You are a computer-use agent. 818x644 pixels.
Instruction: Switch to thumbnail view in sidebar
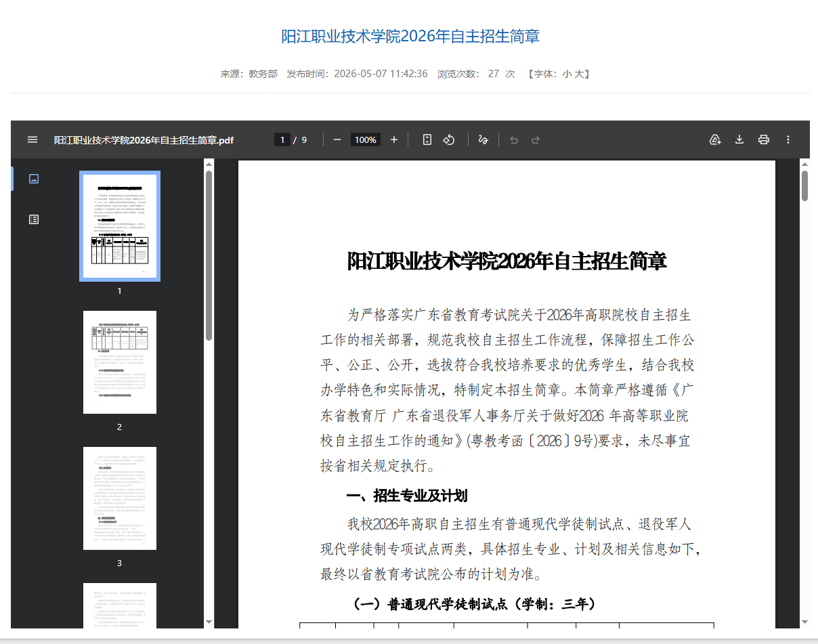click(34, 179)
